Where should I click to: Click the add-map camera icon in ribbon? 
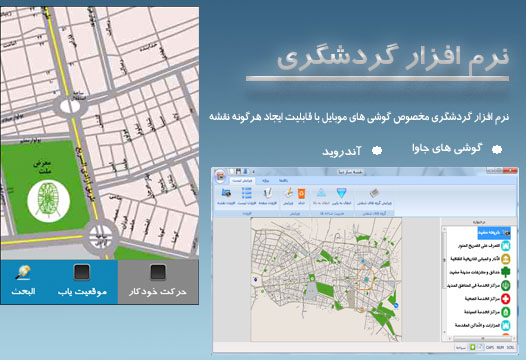tap(226, 193)
